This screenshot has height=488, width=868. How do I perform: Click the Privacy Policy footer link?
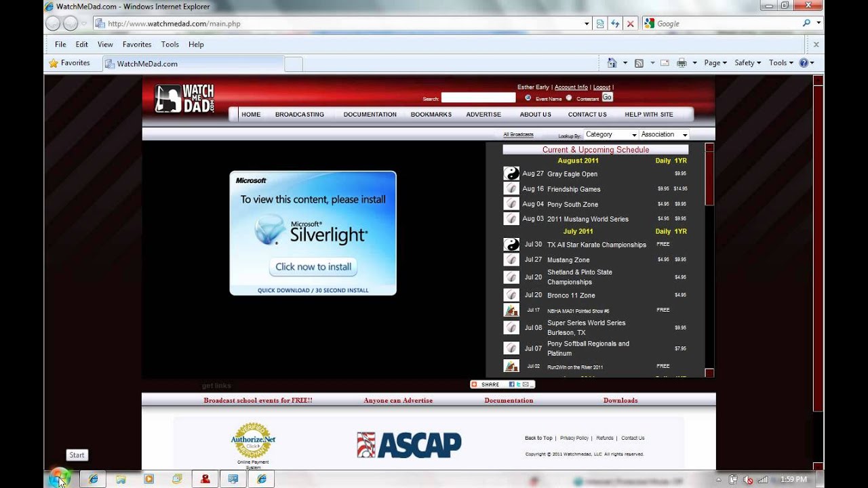[x=574, y=438]
